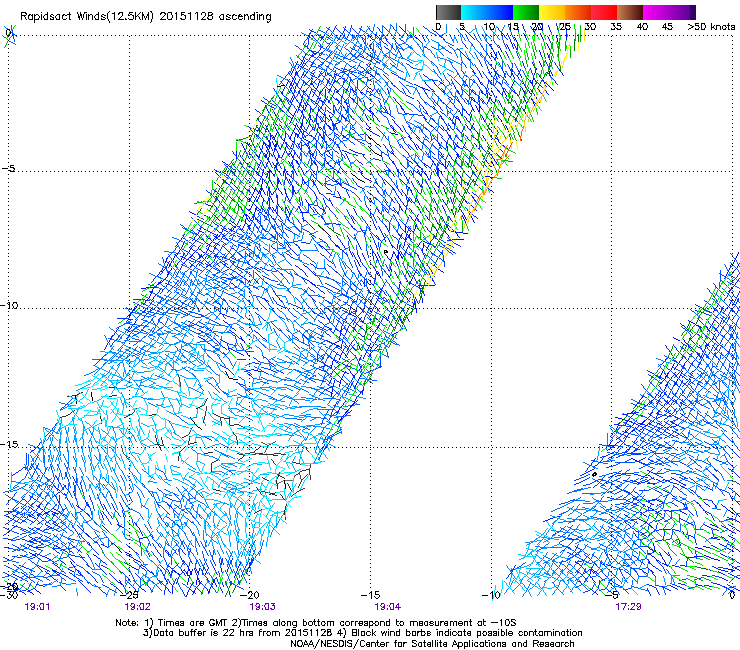740x650 pixels.
Task: Click the '-10' longitude label on the bottom axis
Action: click(x=490, y=595)
